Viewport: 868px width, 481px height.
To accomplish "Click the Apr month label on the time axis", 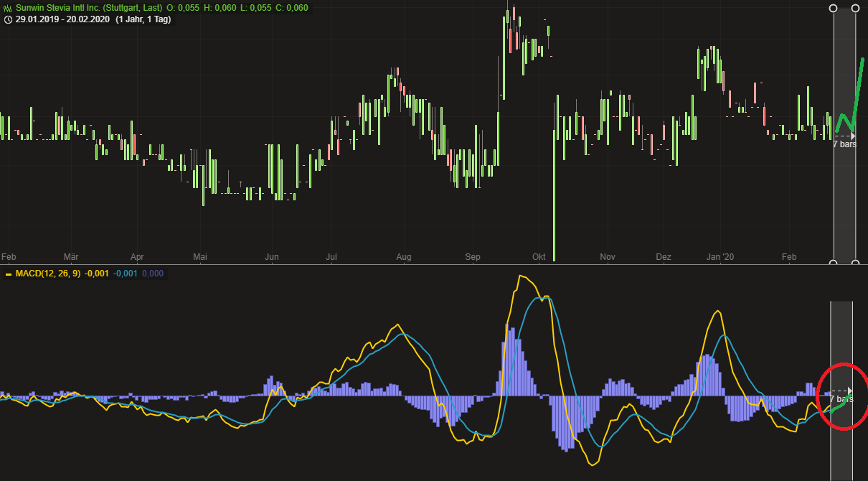I will click(137, 256).
